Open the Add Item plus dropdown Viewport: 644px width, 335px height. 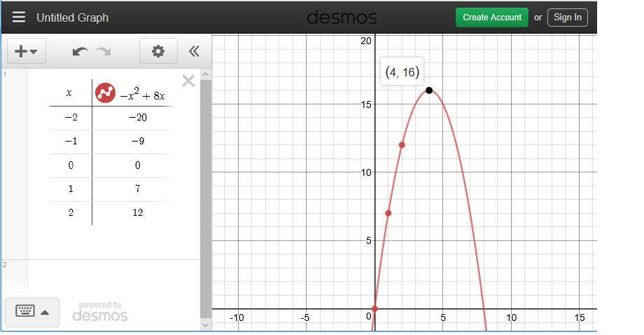coord(26,51)
